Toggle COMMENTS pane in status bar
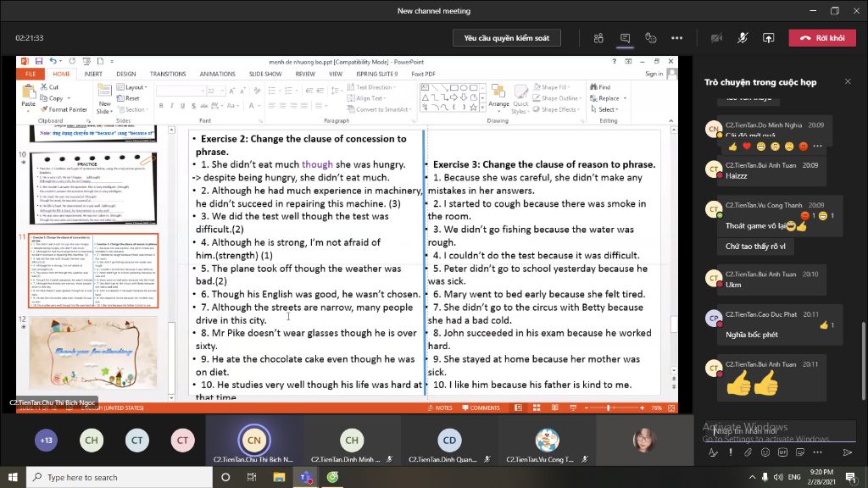The width and height of the screenshot is (868, 488). tap(481, 408)
